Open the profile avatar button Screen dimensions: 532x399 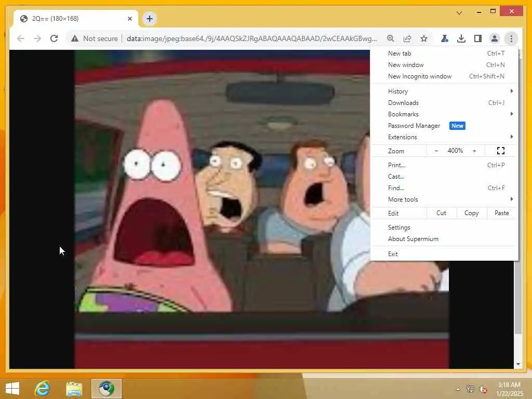click(495, 38)
